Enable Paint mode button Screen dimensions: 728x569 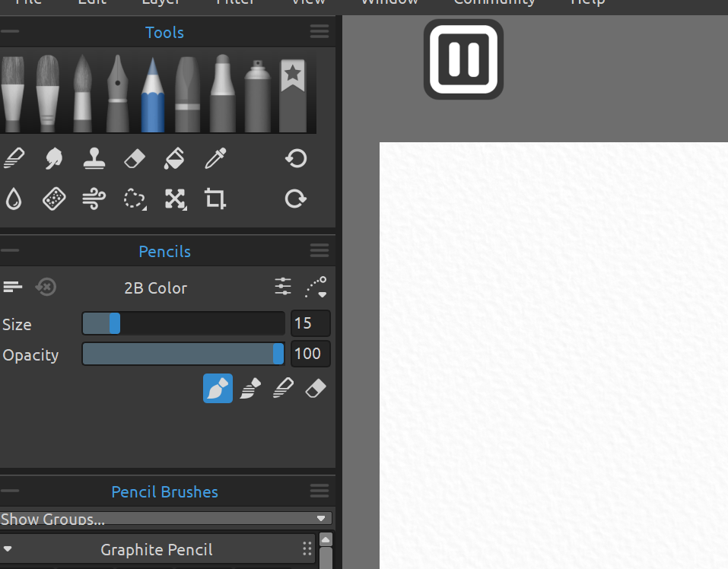(218, 388)
